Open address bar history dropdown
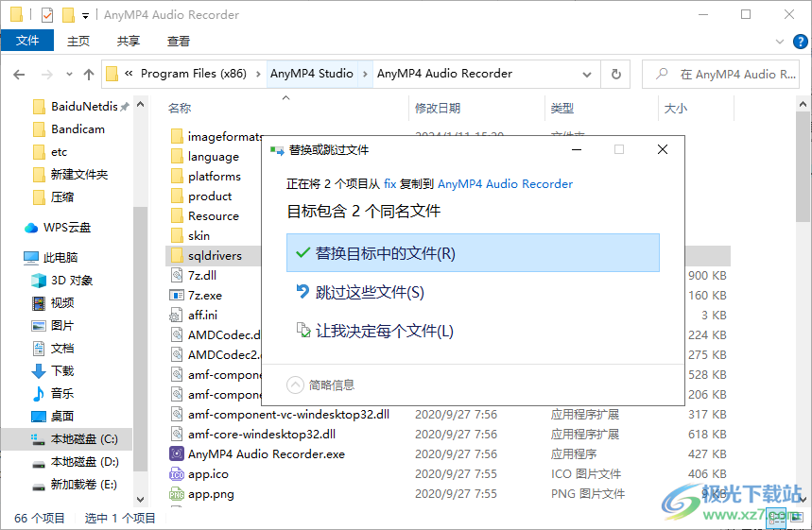The image size is (812, 530). tap(587, 75)
